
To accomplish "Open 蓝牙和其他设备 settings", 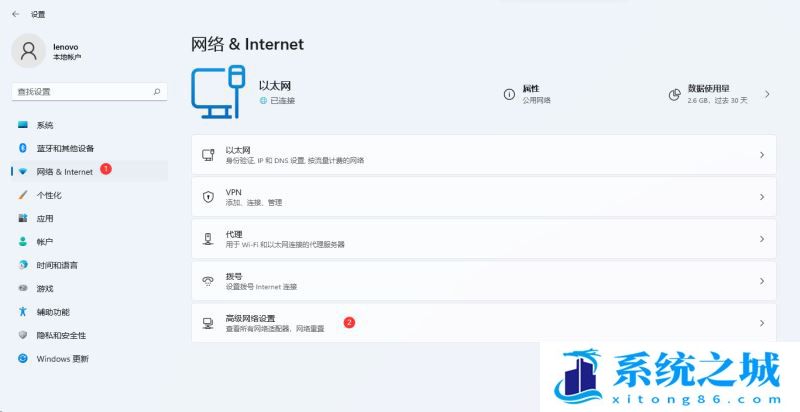I will (65, 148).
